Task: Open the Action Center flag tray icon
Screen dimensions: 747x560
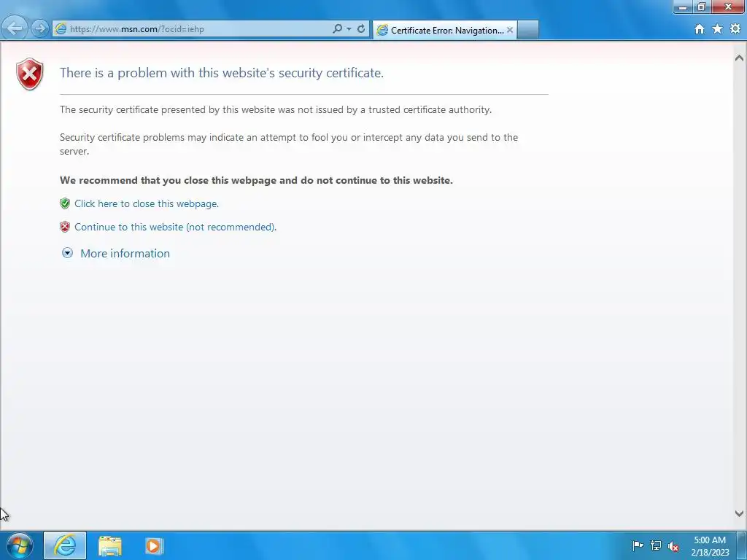Action: [x=638, y=545]
